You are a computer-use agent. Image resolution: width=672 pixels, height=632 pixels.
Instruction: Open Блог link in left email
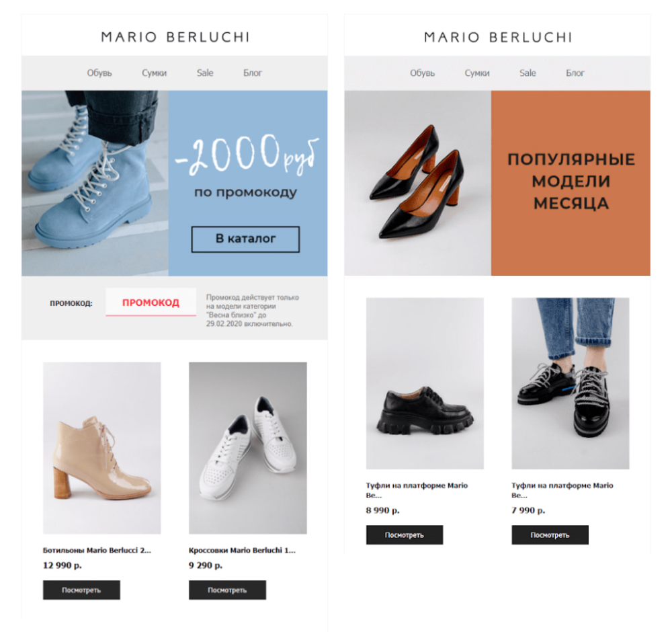pos(253,73)
